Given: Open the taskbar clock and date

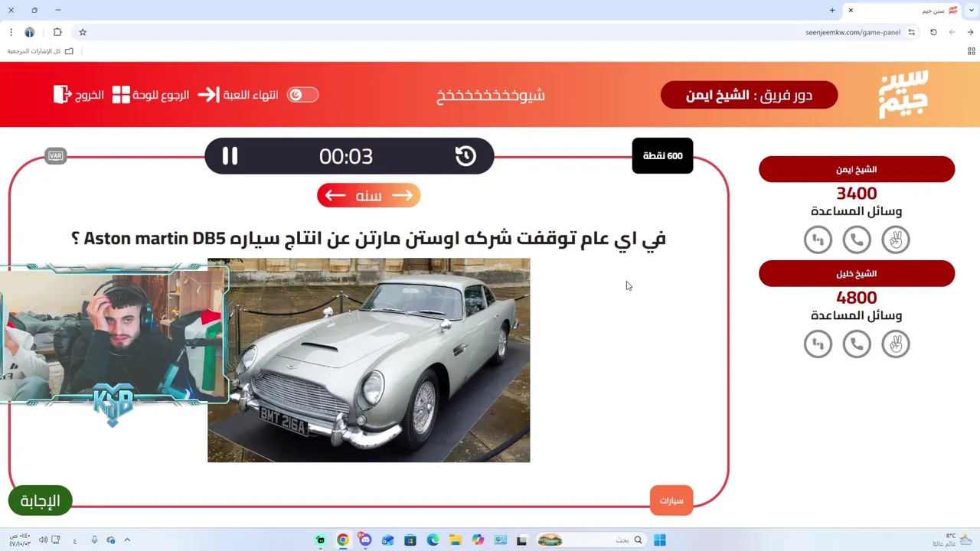Looking at the screenshot, I should click(20, 540).
